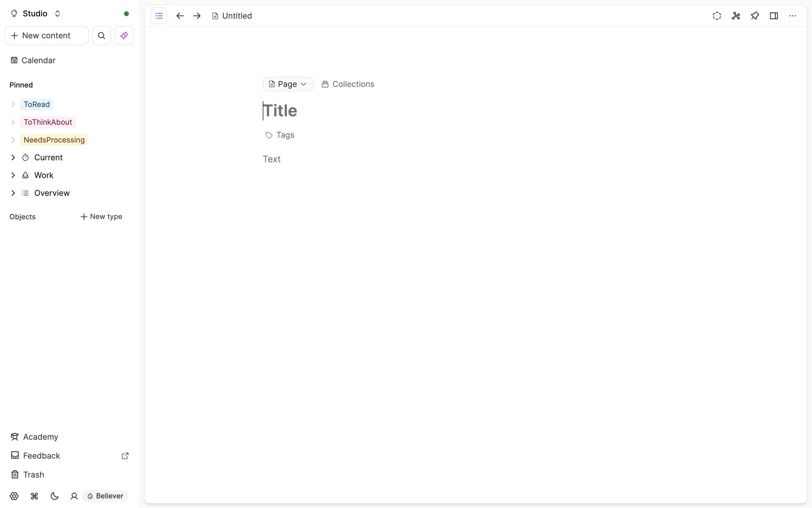Expand the NeedsProcessing pinned tag
Viewport: 812px width, 508px height.
click(x=13, y=140)
